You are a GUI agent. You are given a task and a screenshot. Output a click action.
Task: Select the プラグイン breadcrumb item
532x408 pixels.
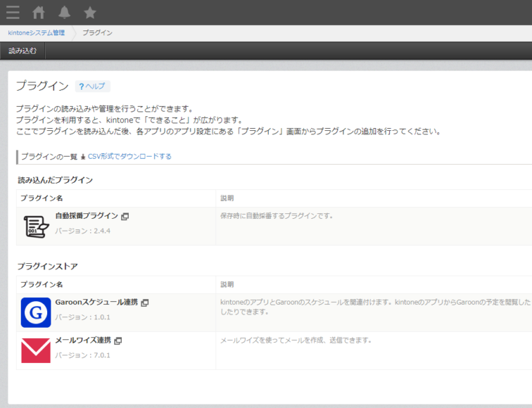(97, 33)
